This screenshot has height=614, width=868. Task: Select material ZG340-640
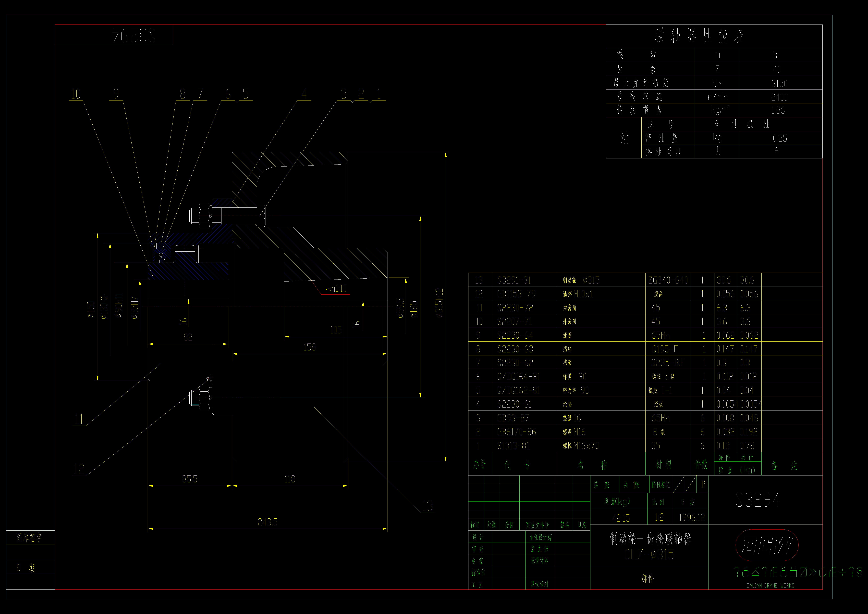click(x=668, y=280)
